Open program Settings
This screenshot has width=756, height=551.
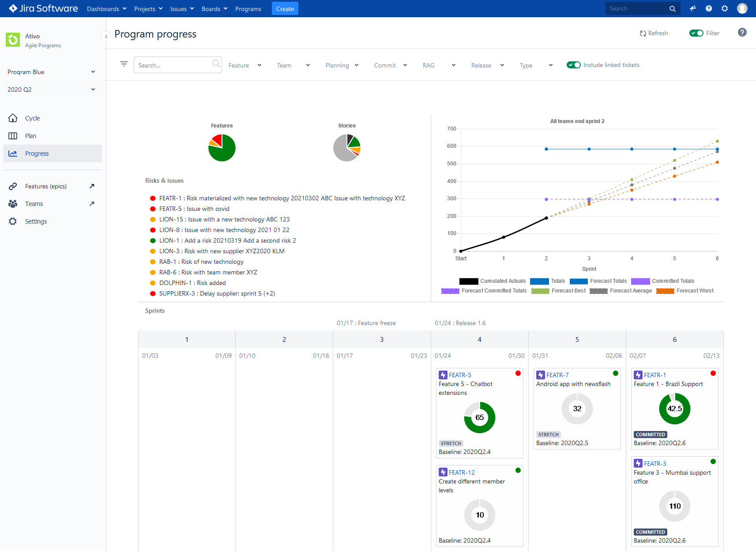36,221
